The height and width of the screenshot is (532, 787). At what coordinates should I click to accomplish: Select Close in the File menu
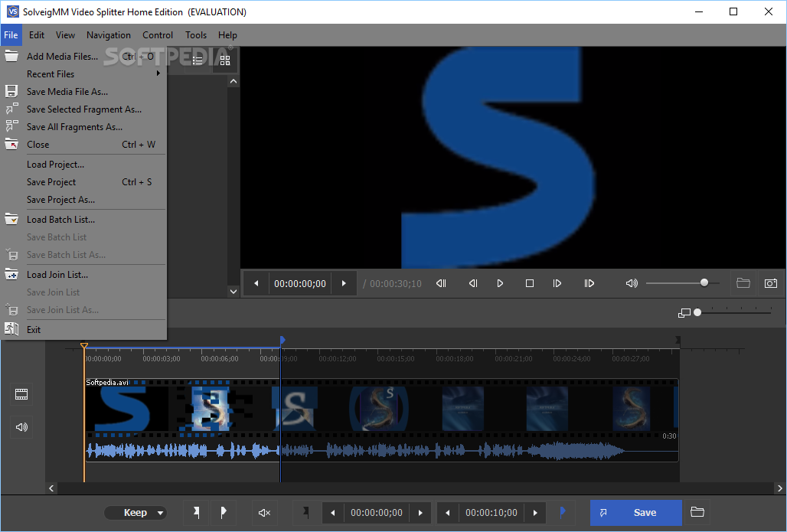tap(83, 145)
